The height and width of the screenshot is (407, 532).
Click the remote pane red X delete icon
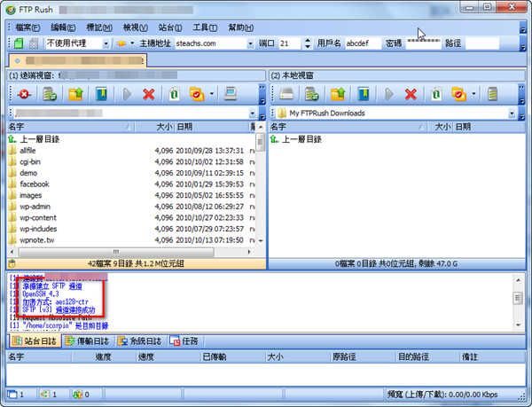pos(149,94)
